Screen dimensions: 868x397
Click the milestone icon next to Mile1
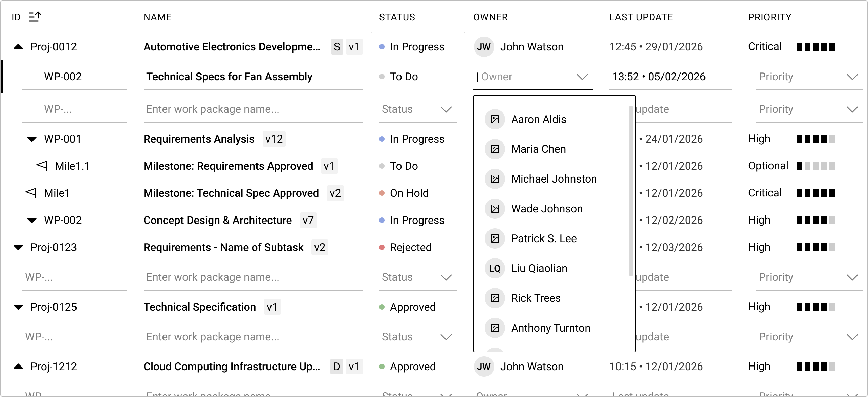click(x=30, y=193)
